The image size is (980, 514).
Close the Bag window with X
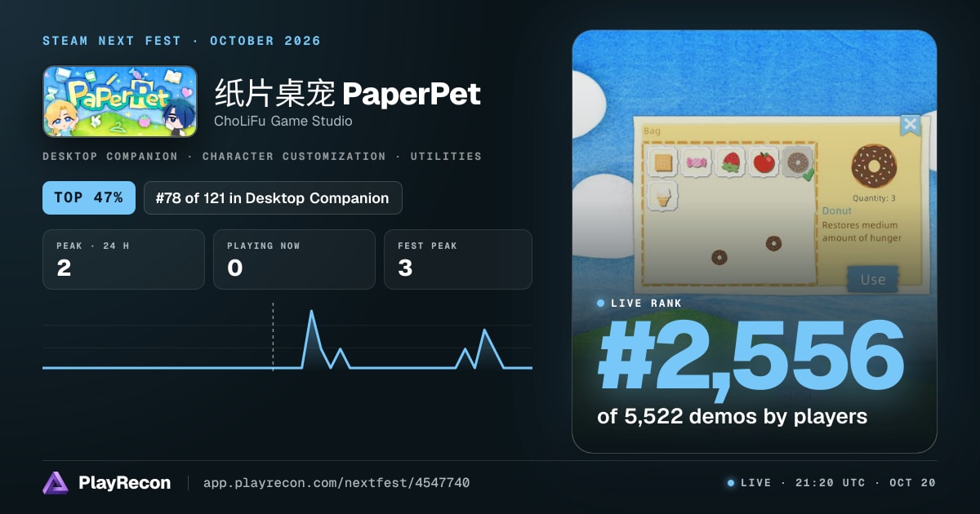(910, 125)
